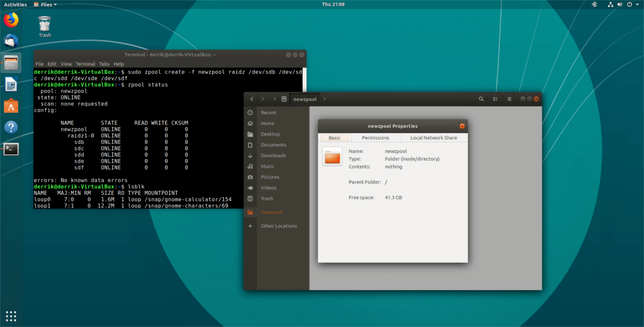The height and width of the screenshot is (327, 644).
Task: Open Firefox from the dock
Action: tap(11, 20)
